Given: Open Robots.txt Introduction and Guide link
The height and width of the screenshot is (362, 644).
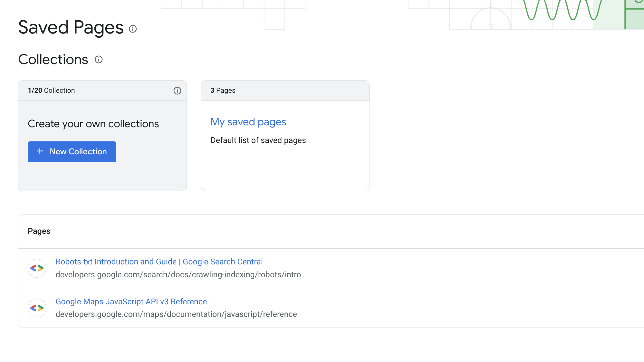Looking at the screenshot, I should point(159,262).
